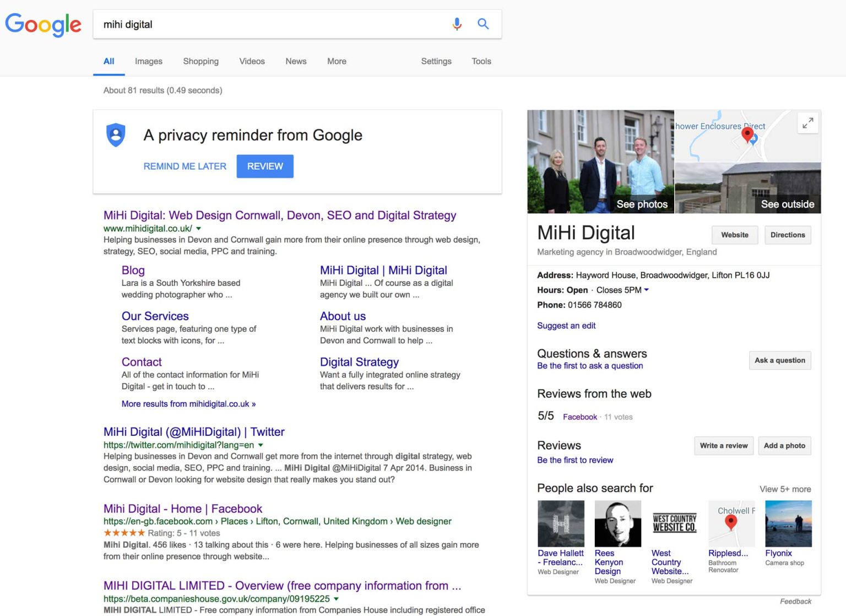Viewport: 846px width, 616px height.
Task: Click the red map pin on the map
Action: 747,134
